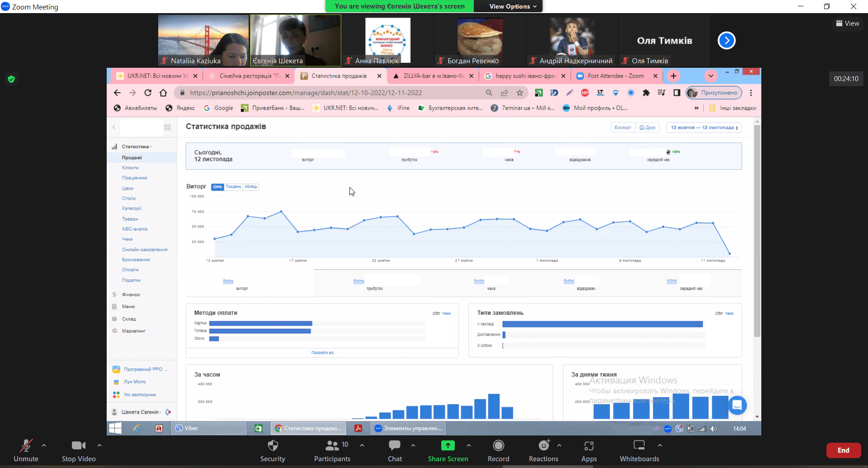Collapse Статистика sidebar section

[137, 146]
